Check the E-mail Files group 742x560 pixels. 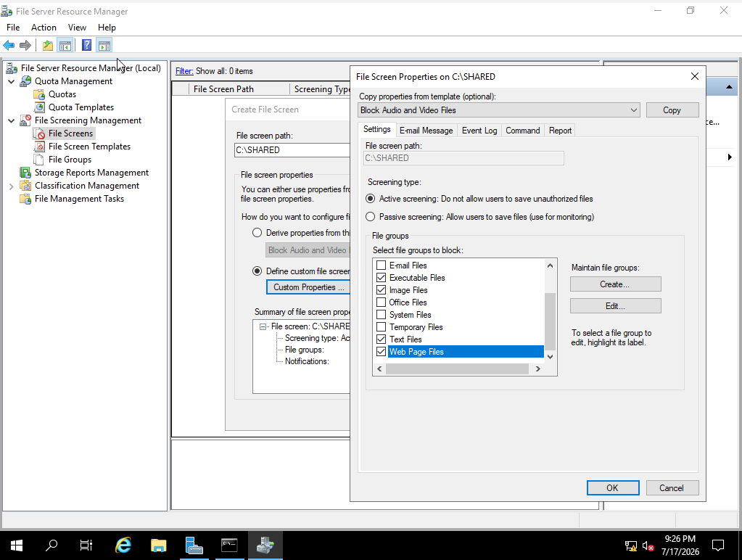click(381, 265)
